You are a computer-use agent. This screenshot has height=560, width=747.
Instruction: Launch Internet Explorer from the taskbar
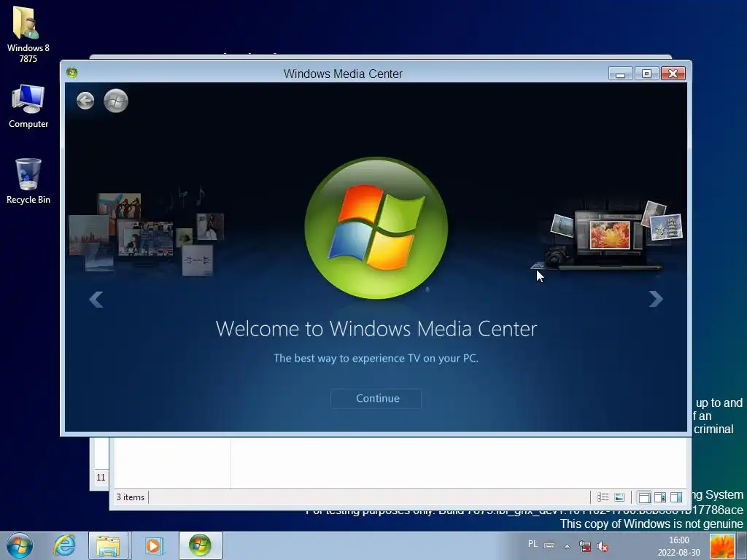point(64,545)
